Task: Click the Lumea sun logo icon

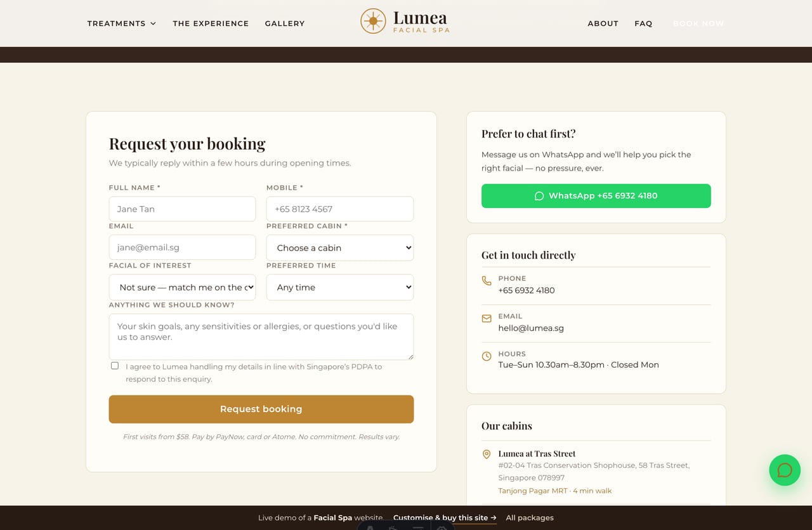Action: pos(373,21)
